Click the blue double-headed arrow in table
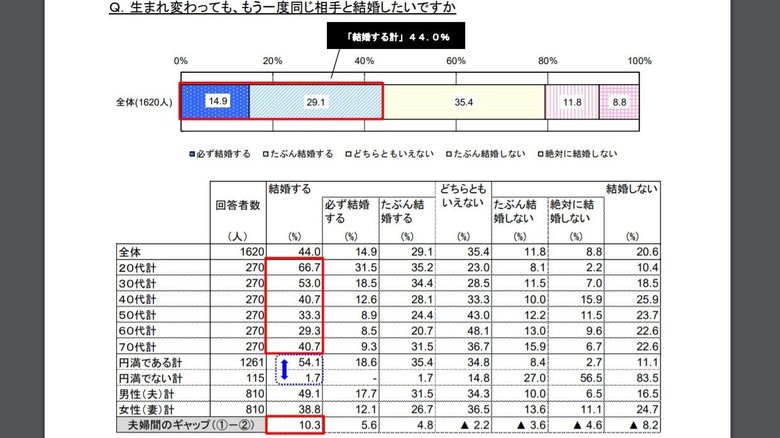Screen dimensions: 780x438 click(283, 369)
